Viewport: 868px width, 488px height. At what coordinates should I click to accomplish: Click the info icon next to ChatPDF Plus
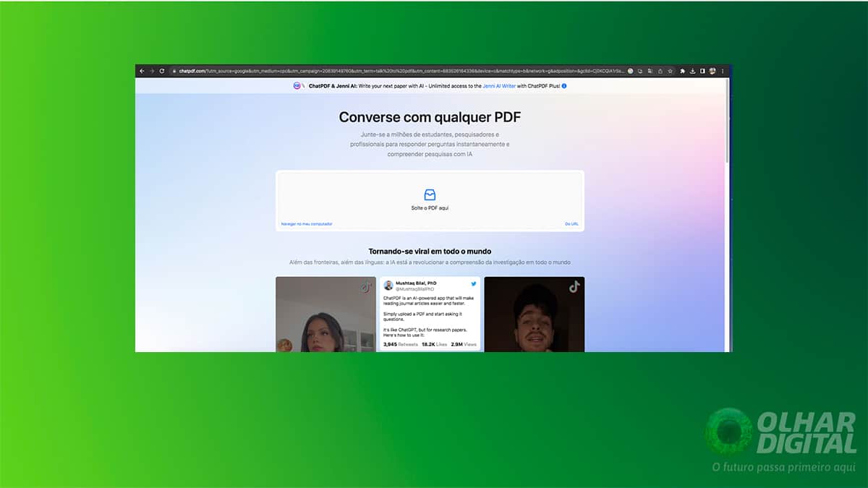tap(564, 85)
